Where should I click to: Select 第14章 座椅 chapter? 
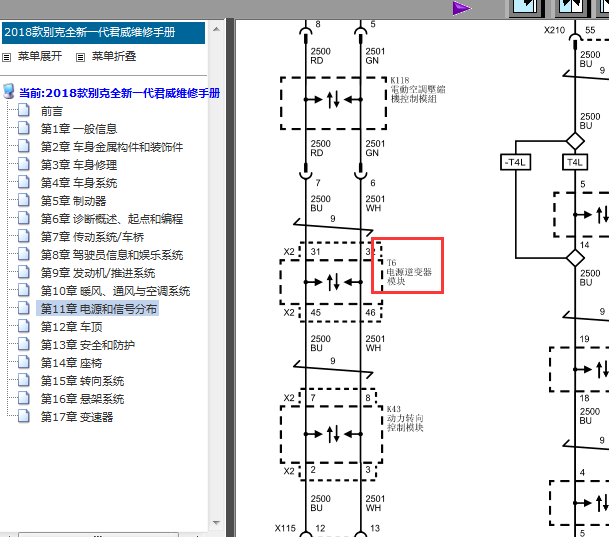(71, 363)
